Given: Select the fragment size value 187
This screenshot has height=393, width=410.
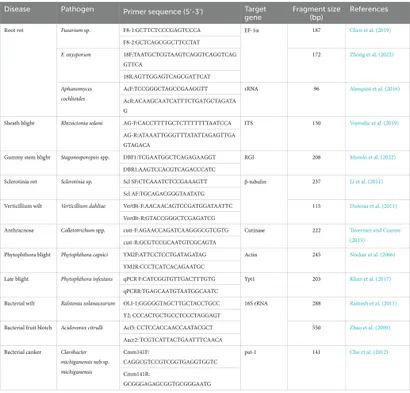Looking at the screenshot, I should 316,30.
